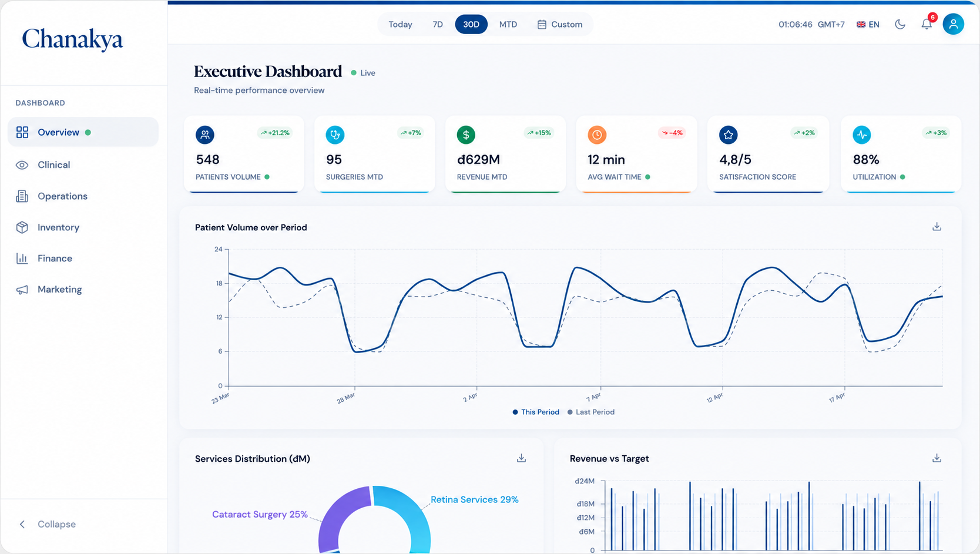Collapse the sidebar using the Collapse chevron

click(x=22, y=524)
